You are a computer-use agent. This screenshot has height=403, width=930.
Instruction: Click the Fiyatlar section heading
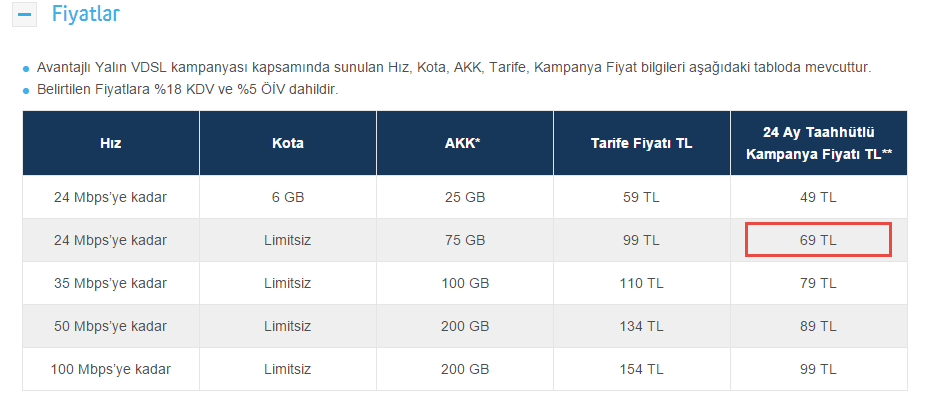point(86,15)
